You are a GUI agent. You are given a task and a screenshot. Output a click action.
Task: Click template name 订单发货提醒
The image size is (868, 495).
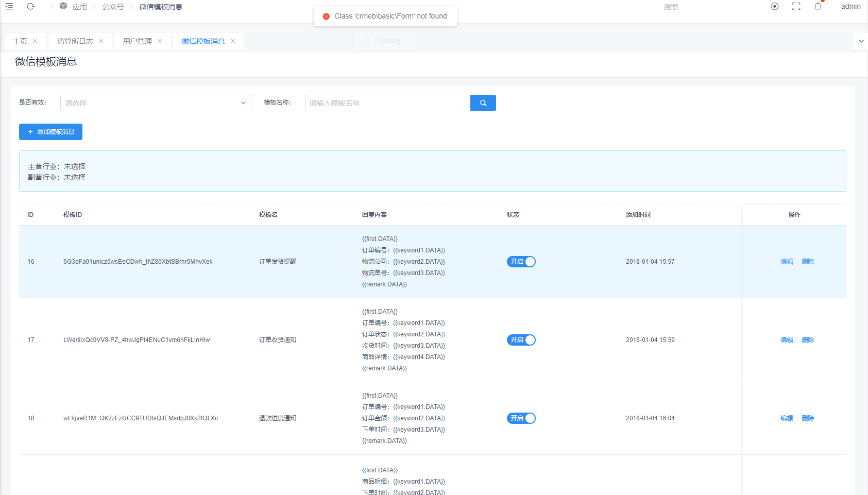pos(278,262)
